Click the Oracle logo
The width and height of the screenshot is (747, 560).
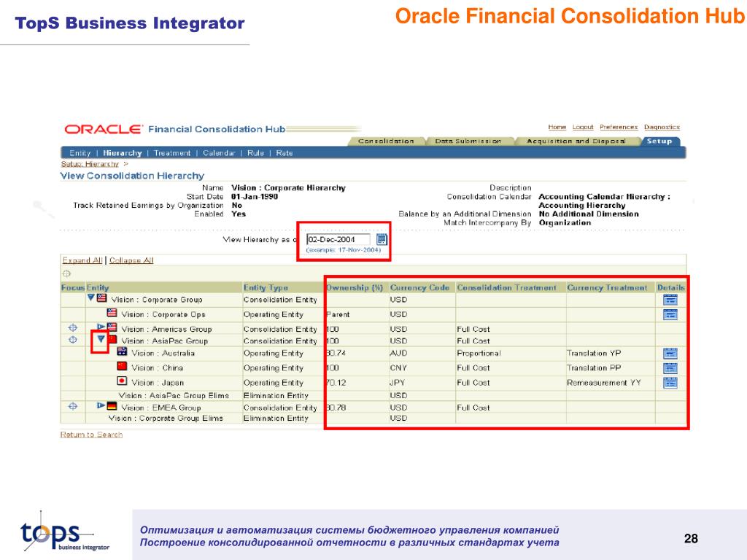[x=104, y=129]
